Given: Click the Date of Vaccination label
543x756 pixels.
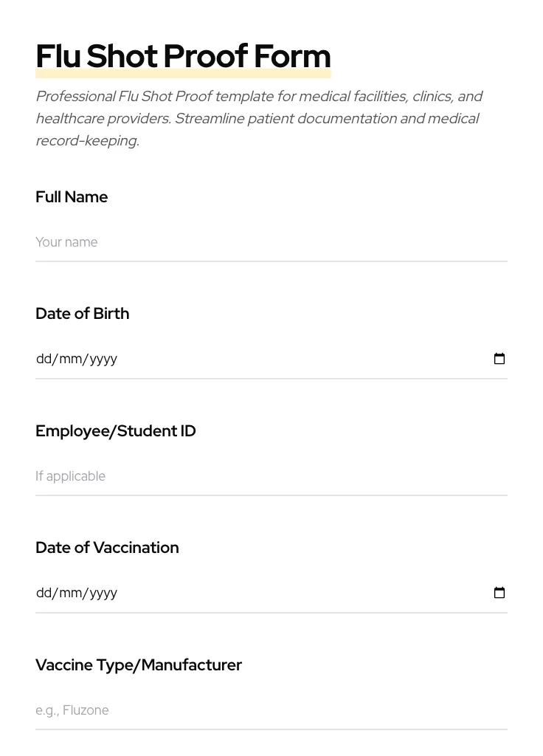Looking at the screenshot, I should click(x=107, y=548).
